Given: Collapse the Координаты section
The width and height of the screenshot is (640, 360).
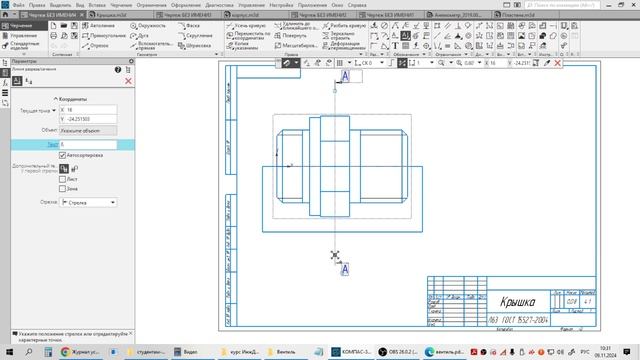Looking at the screenshot, I should click(x=56, y=99).
